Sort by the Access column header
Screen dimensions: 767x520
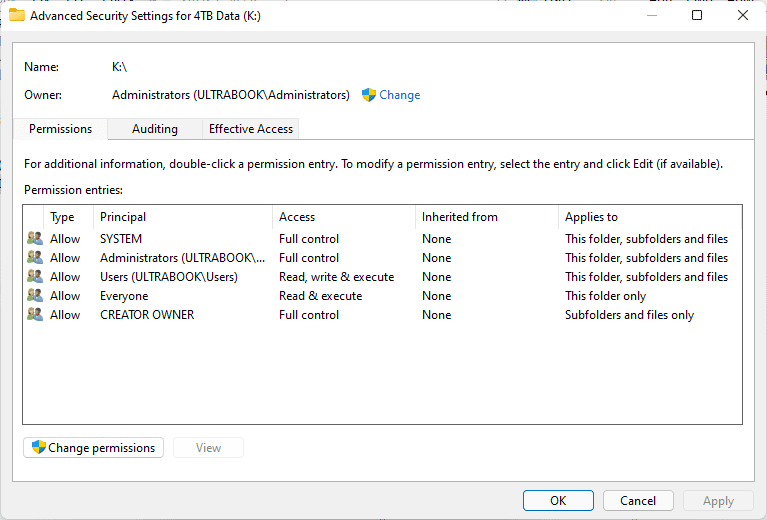(343, 217)
